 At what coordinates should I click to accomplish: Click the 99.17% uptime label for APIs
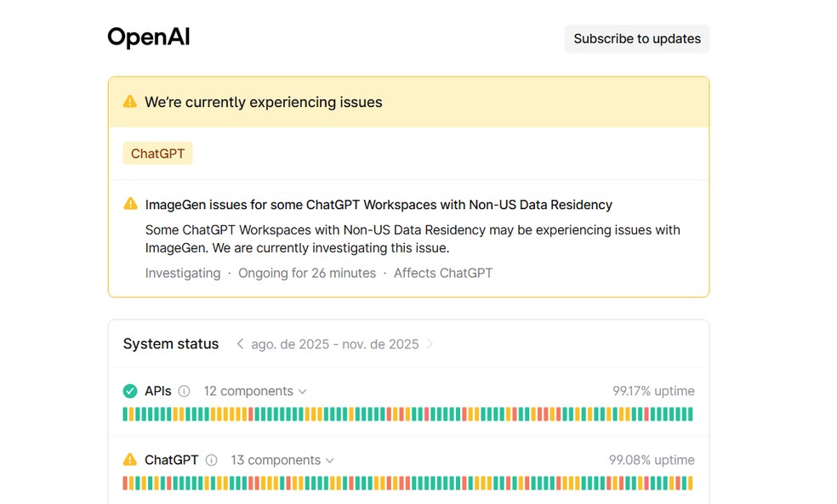652,391
